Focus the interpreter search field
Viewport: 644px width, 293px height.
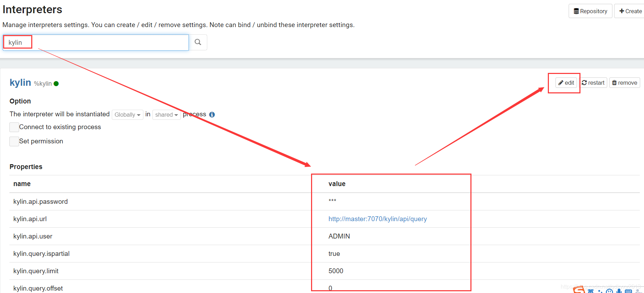[x=96, y=42]
